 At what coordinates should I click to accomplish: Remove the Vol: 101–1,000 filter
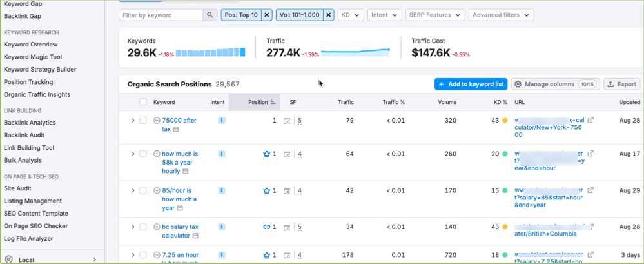pos(329,15)
